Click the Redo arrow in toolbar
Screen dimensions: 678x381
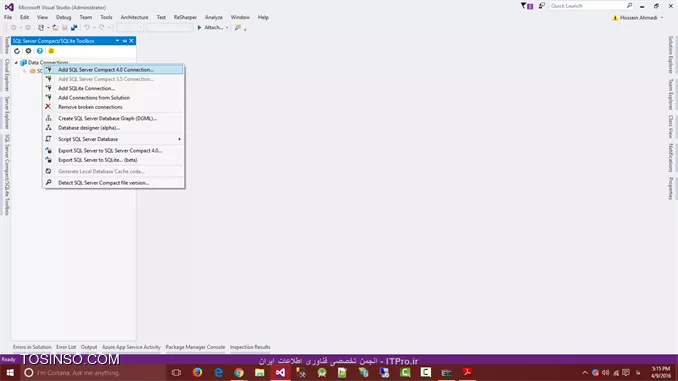point(102,28)
